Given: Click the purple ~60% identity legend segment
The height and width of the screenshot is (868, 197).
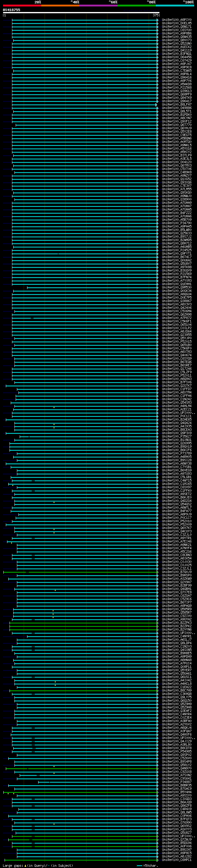Looking at the screenshot, I should pyautogui.click(x=99, y=6).
